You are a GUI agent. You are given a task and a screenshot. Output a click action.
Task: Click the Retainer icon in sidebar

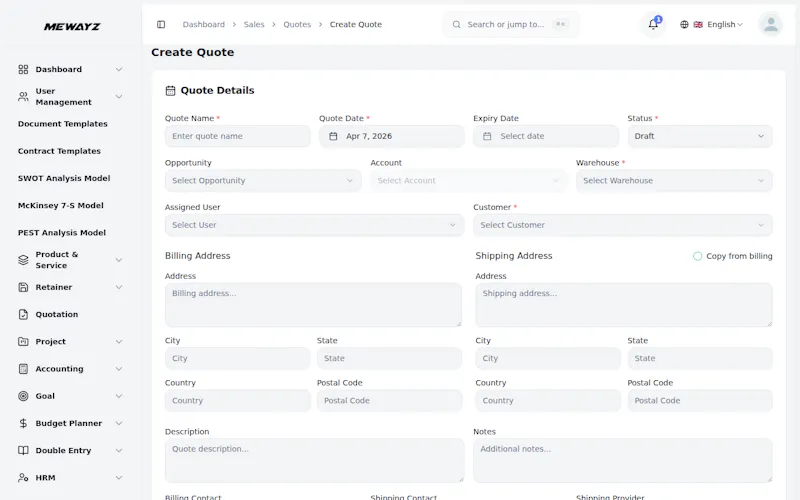coord(23,287)
